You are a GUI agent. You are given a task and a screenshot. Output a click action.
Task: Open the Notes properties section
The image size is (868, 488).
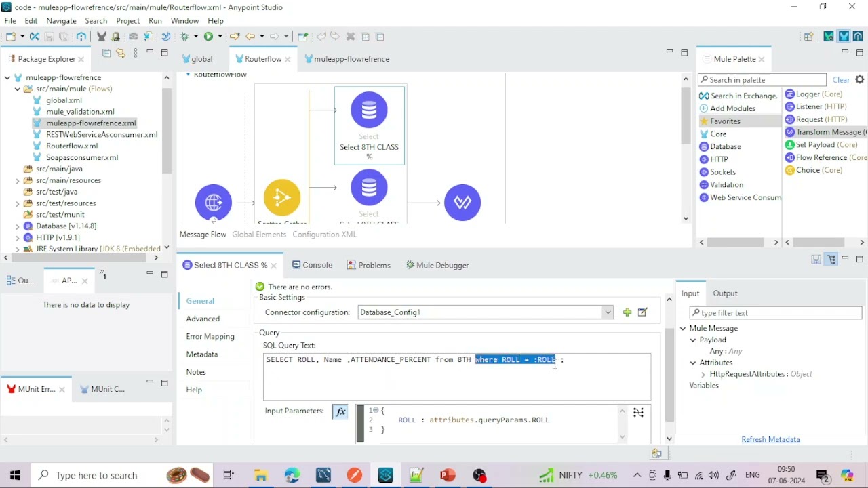[x=196, y=372]
